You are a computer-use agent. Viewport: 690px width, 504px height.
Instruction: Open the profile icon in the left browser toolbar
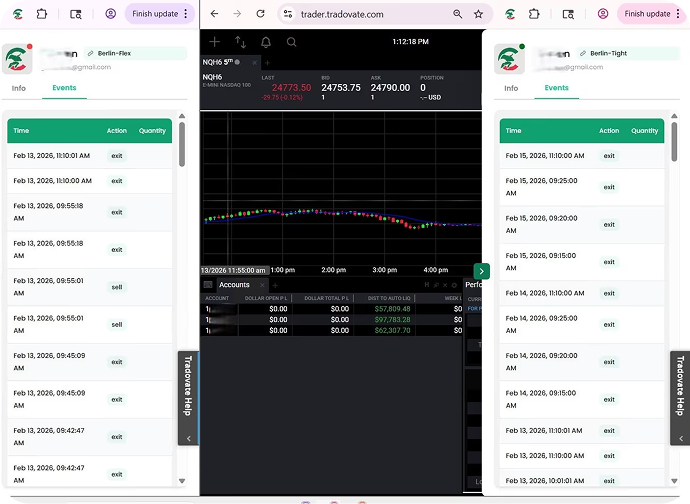[110, 14]
